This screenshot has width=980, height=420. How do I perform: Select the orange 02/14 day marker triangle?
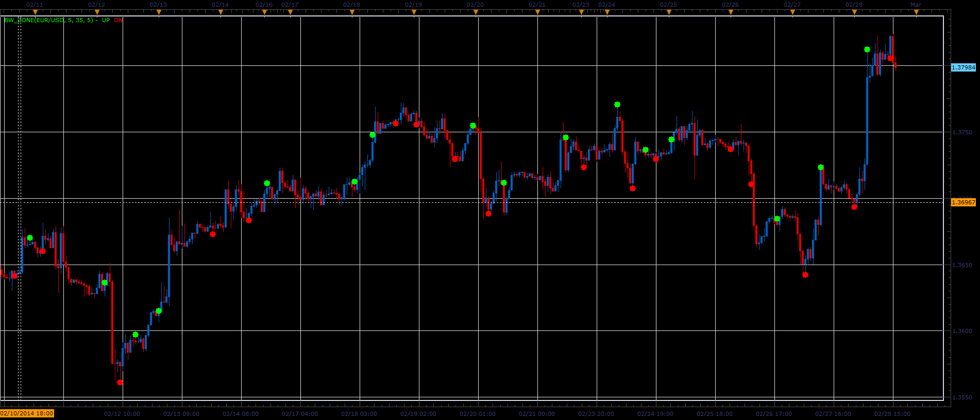(x=221, y=12)
